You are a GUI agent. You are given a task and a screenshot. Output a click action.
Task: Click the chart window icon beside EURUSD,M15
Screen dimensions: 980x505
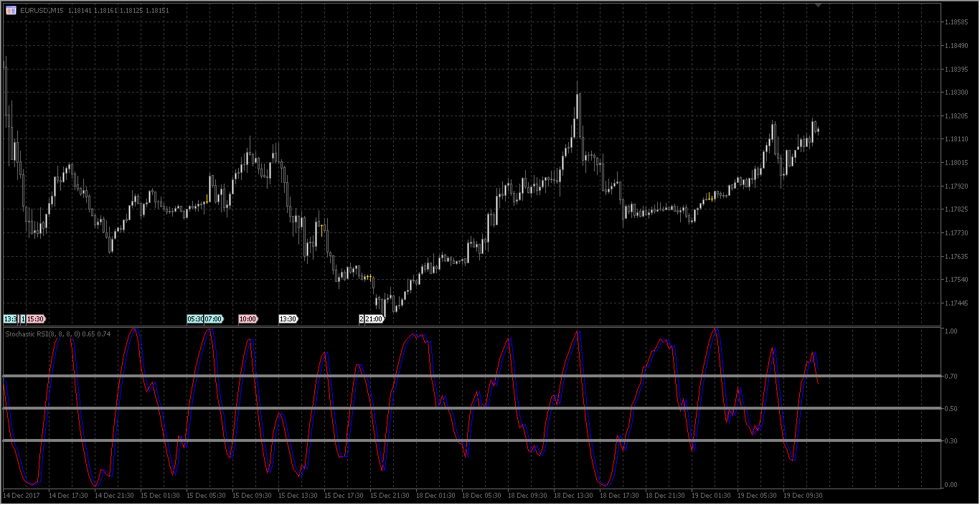click(x=11, y=10)
